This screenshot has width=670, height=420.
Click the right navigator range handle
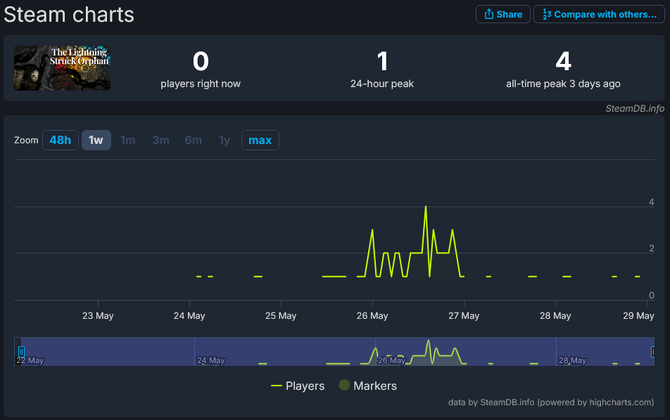[653, 352]
